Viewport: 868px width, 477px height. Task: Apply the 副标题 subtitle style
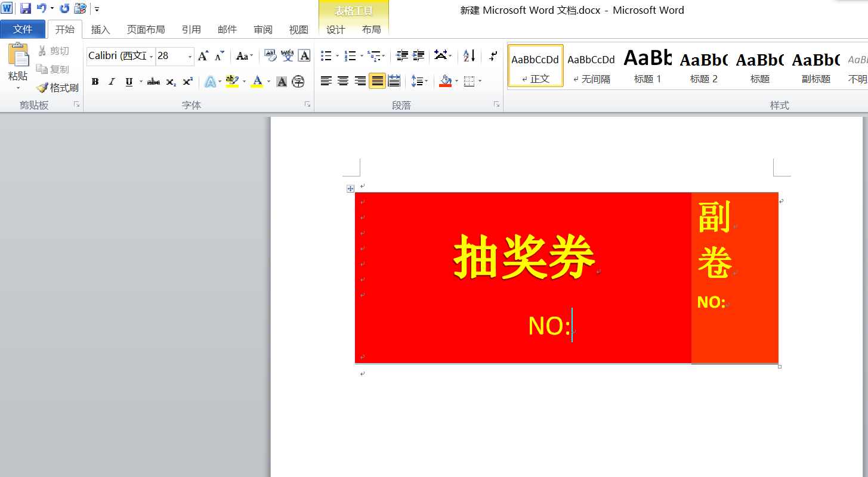click(x=816, y=66)
